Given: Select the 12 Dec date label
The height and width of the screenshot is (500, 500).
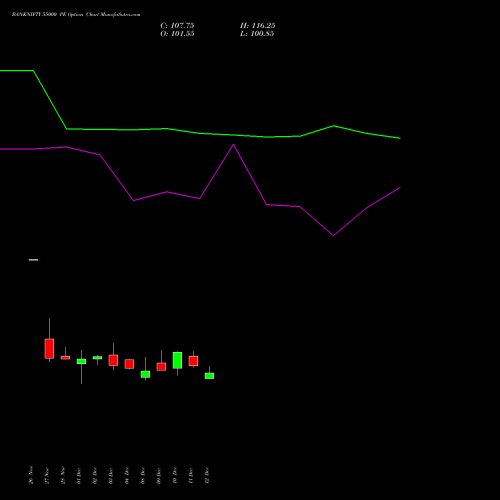Looking at the screenshot, I should [207, 475].
